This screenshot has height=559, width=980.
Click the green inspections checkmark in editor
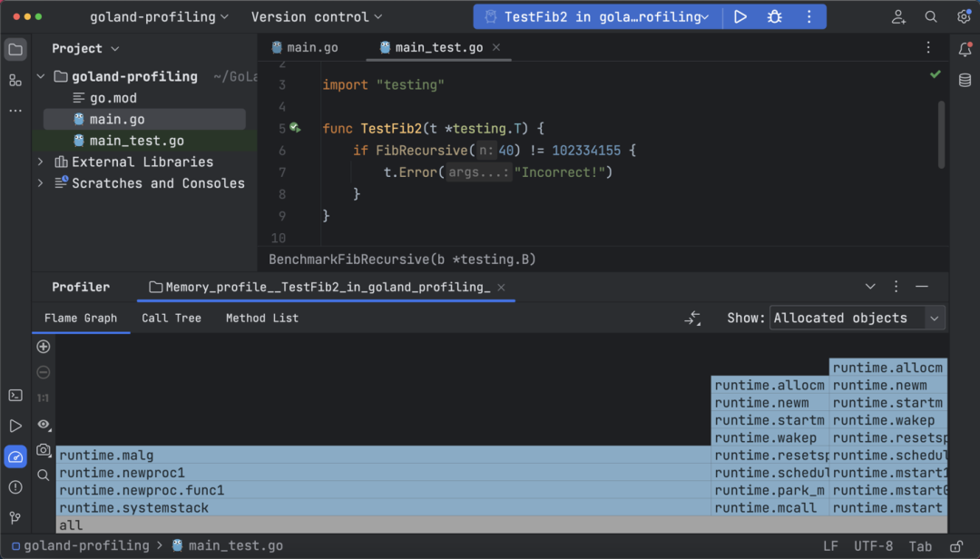point(935,74)
